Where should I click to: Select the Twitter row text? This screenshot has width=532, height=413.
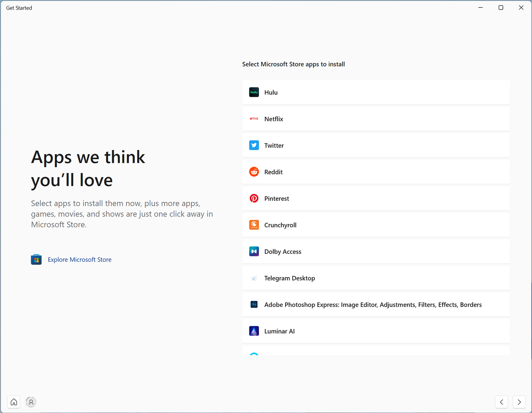274,145
